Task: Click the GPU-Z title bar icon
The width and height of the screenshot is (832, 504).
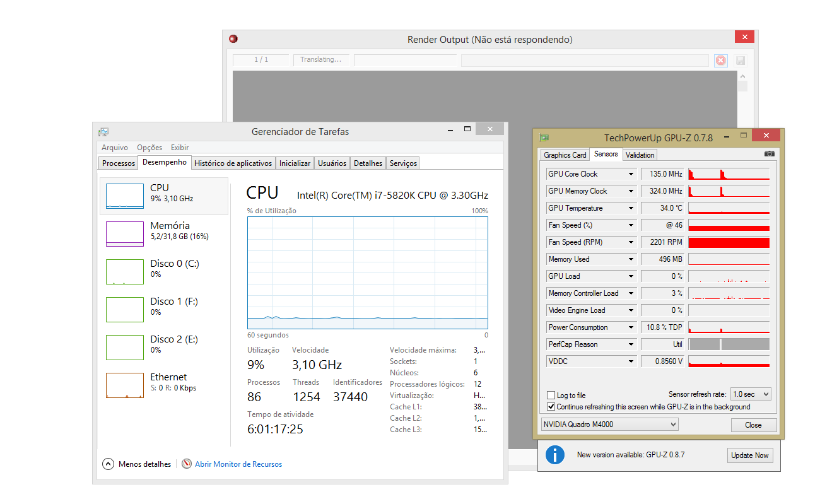Action: [x=544, y=138]
